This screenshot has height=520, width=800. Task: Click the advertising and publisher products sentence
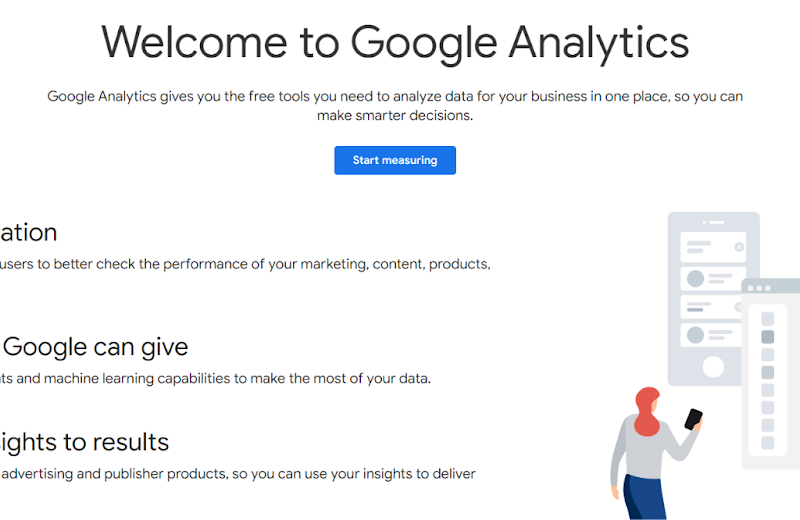pyautogui.click(x=238, y=473)
